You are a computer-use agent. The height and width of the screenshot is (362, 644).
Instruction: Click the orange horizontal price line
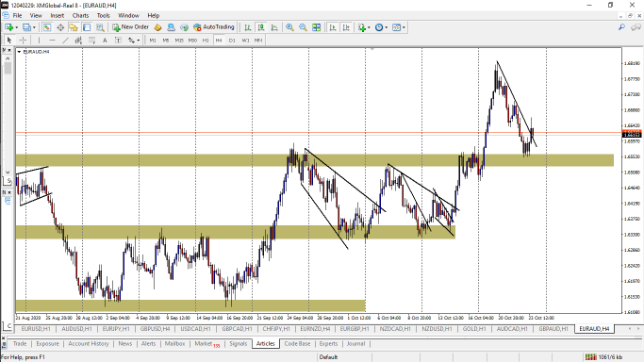pos(288,133)
